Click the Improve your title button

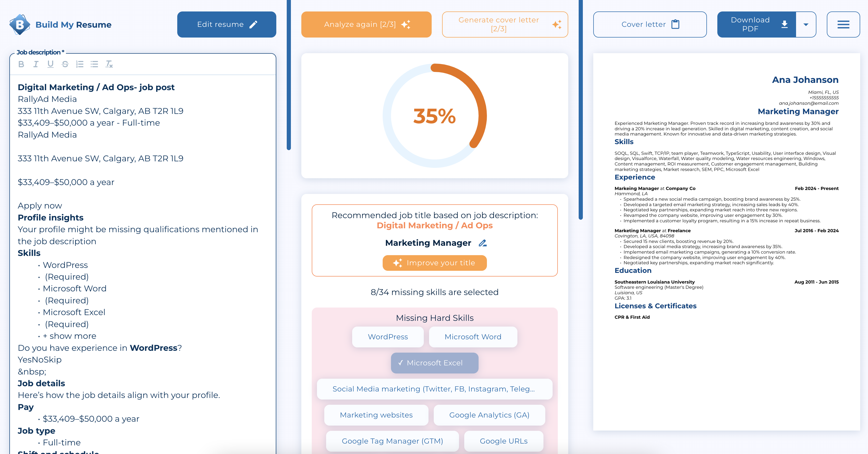click(x=434, y=263)
